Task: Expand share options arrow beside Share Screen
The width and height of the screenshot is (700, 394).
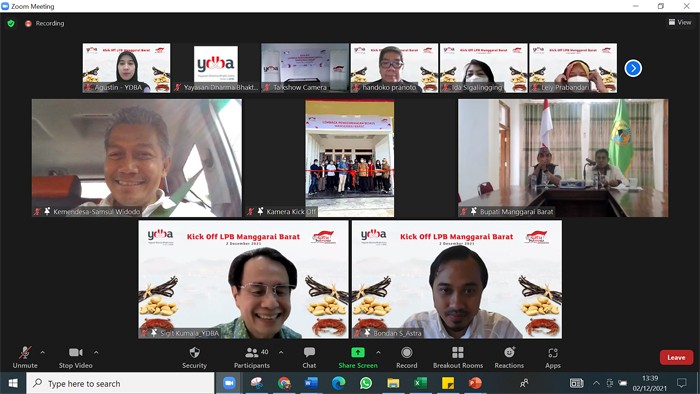Action: [378, 353]
